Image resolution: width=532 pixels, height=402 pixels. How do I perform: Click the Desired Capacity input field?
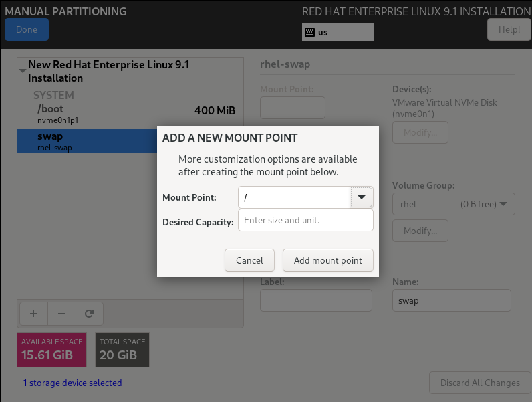point(305,220)
